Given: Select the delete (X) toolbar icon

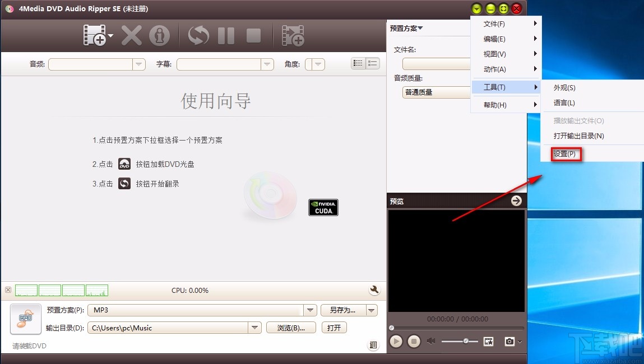Looking at the screenshot, I should click(x=131, y=35).
